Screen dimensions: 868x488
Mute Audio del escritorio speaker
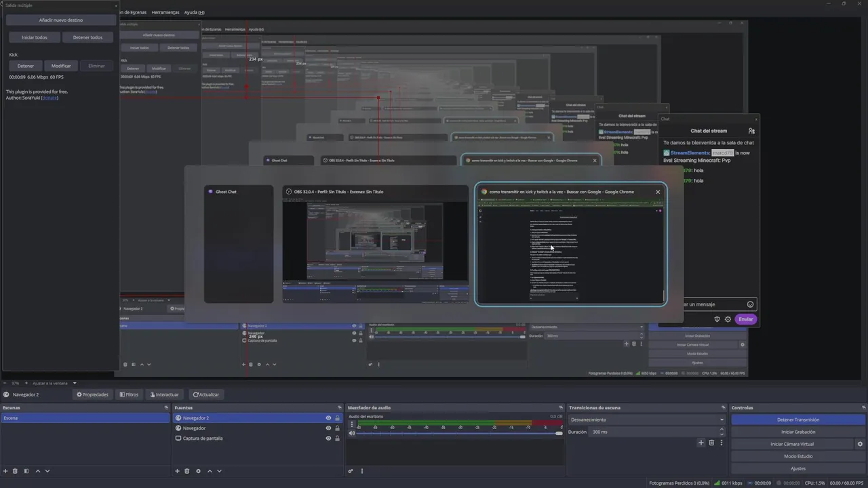click(352, 433)
